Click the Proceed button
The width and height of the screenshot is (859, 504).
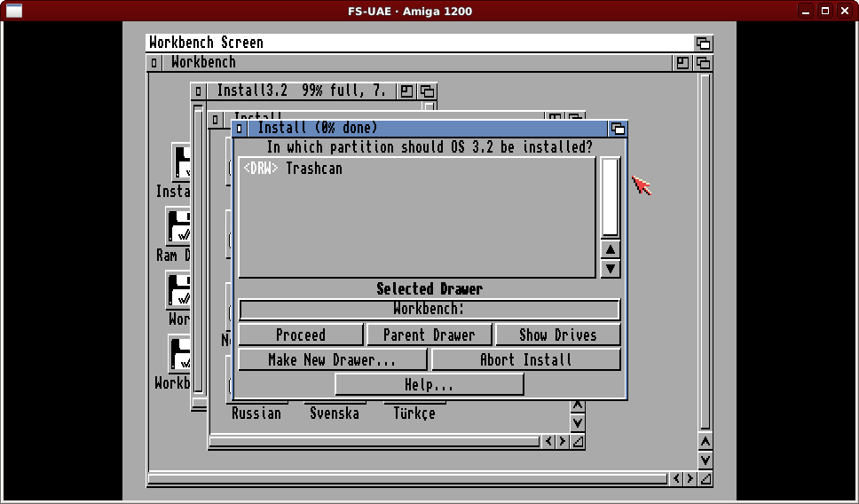click(301, 335)
